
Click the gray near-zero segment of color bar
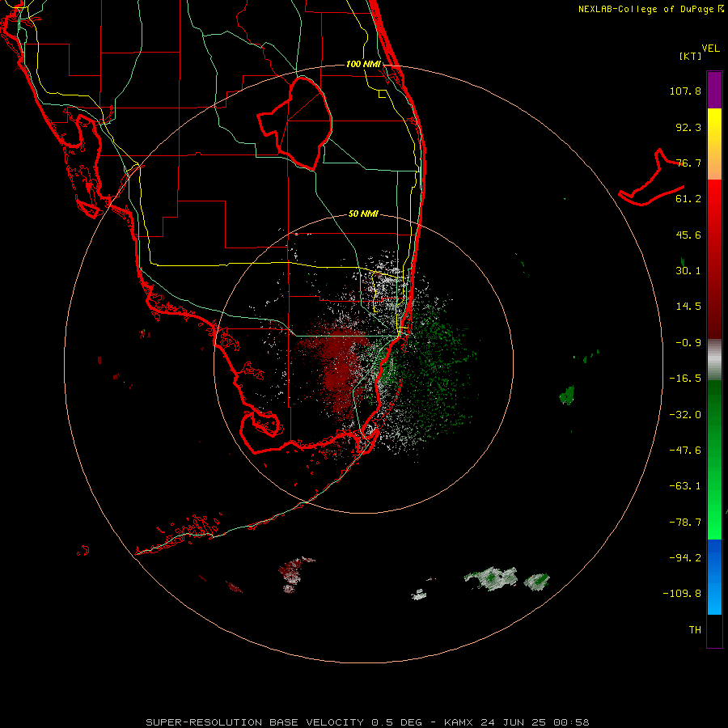714,360
